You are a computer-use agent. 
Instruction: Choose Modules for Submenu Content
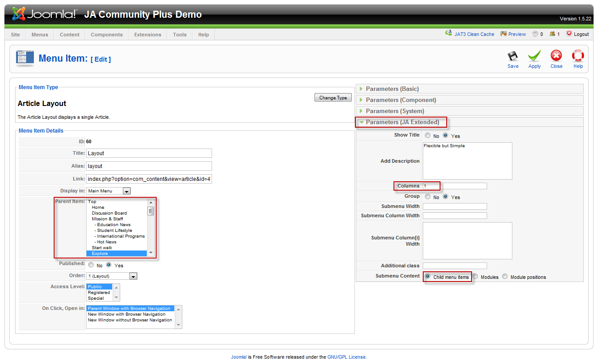(x=475, y=277)
